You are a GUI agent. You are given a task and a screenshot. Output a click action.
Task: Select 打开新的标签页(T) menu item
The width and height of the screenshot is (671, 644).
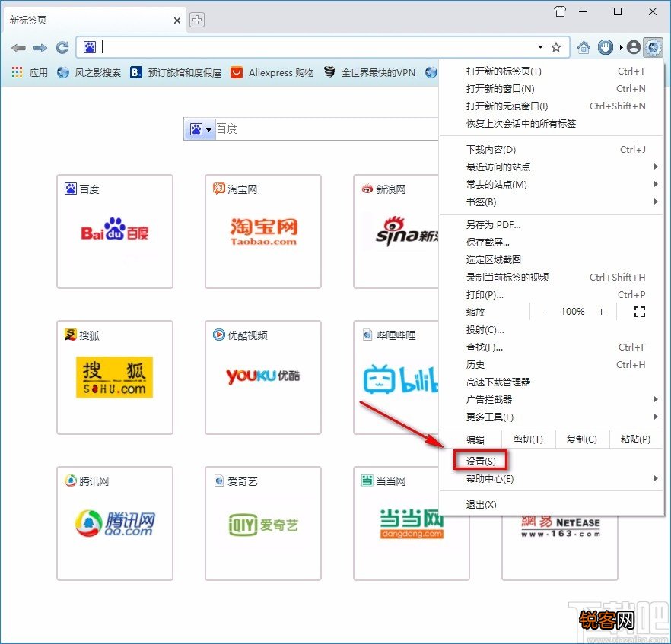[552, 71]
